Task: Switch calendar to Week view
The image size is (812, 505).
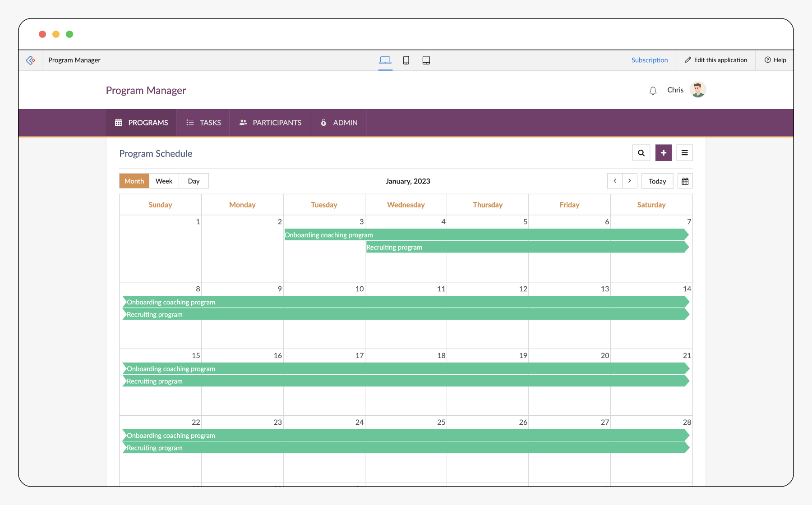Action: point(164,181)
